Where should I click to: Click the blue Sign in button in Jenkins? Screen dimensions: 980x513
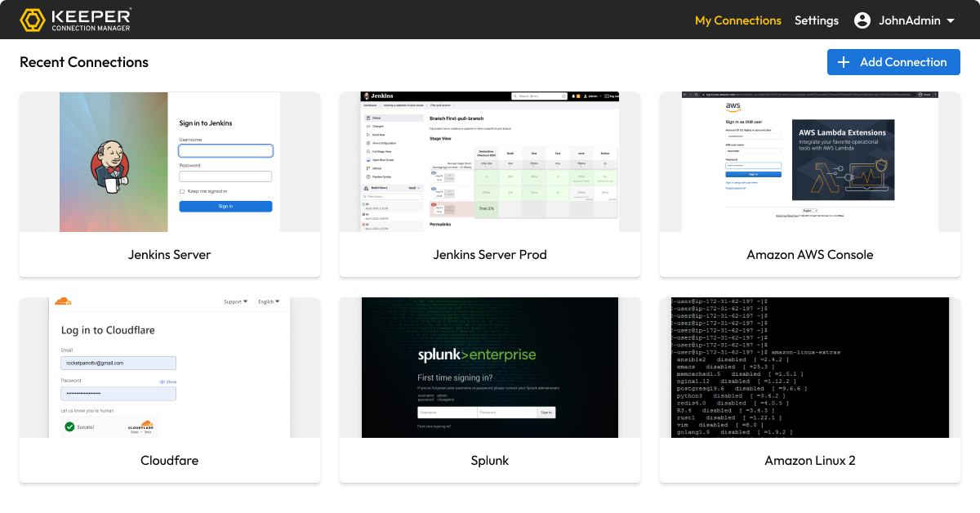225,206
